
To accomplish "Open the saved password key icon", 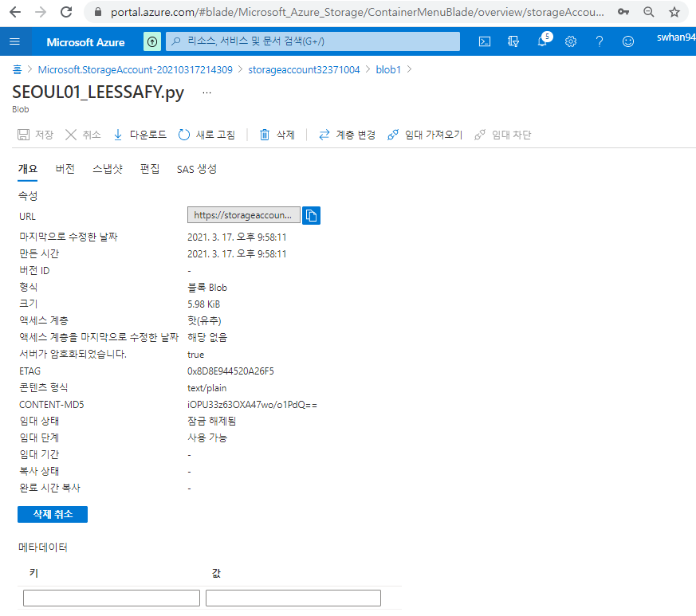I will click(x=623, y=12).
